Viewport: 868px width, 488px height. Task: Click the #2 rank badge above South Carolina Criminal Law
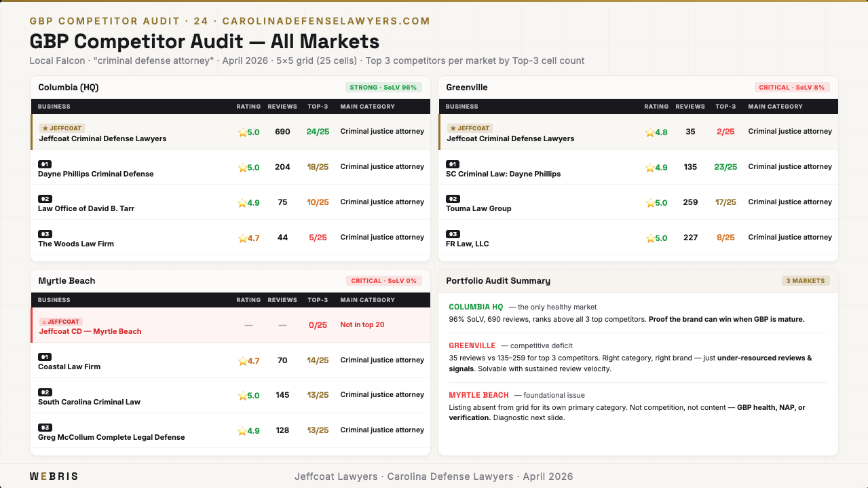45,392
